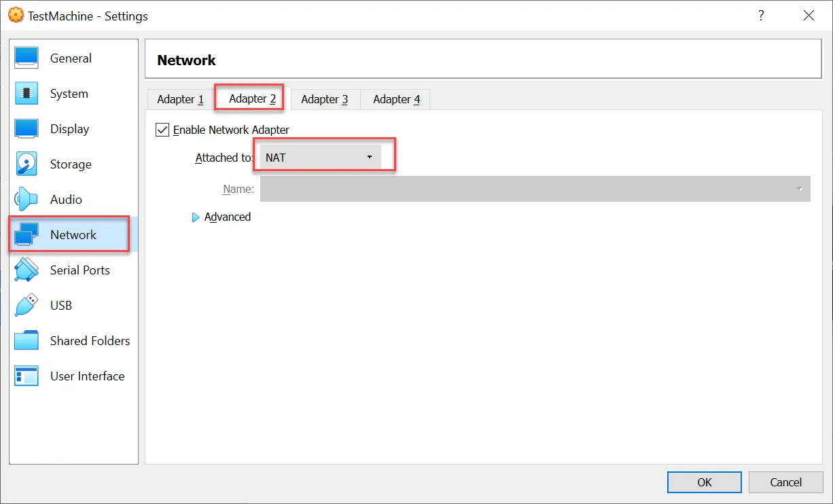Image resolution: width=833 pixels, height=504 pixels.
Task: Switch to the Adapter 3 tab
Action: 325,99
